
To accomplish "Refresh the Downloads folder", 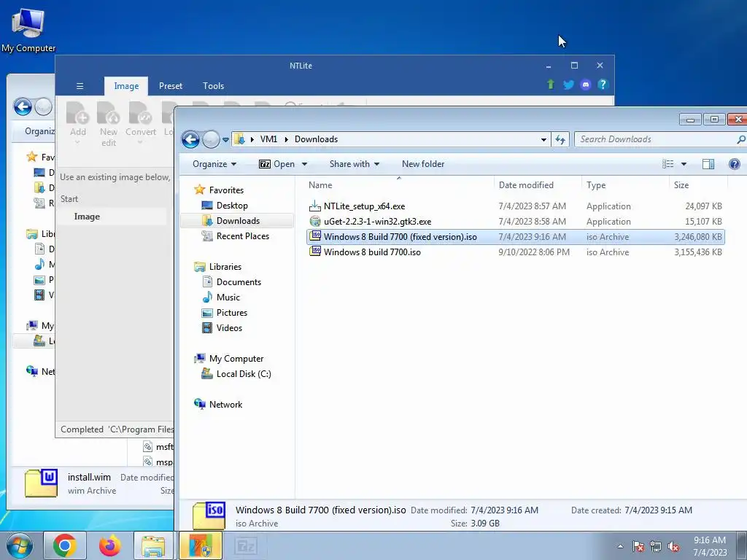I will (x=560, y=139).
